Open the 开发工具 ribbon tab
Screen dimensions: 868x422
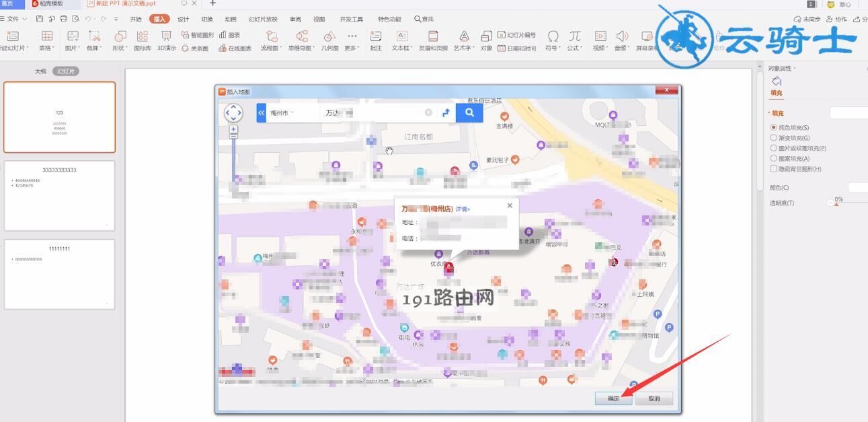351,19
